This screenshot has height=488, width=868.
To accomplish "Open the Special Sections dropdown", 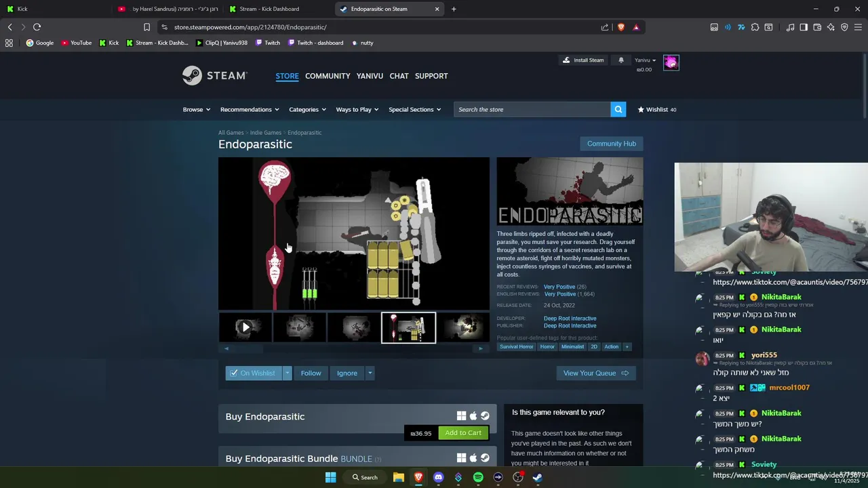I will [x=414, y=109].
